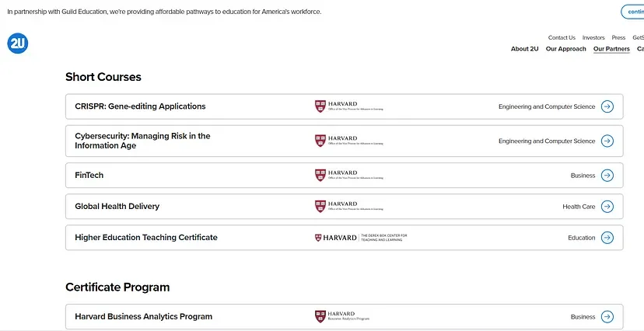This screenshot has height=331, width=644.
Task: Click Higher Education Teaching Certificate arrow
Action: (x=607, y=238)
